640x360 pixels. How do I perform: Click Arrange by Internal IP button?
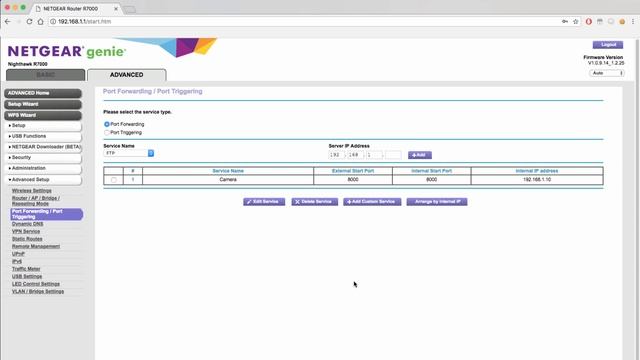point(437,202)
